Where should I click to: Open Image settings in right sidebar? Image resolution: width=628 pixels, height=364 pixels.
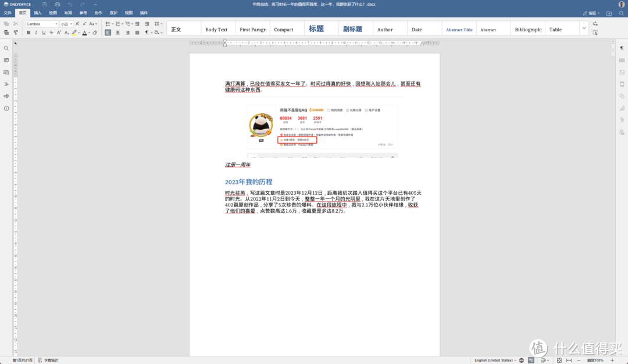click(622, 72)
